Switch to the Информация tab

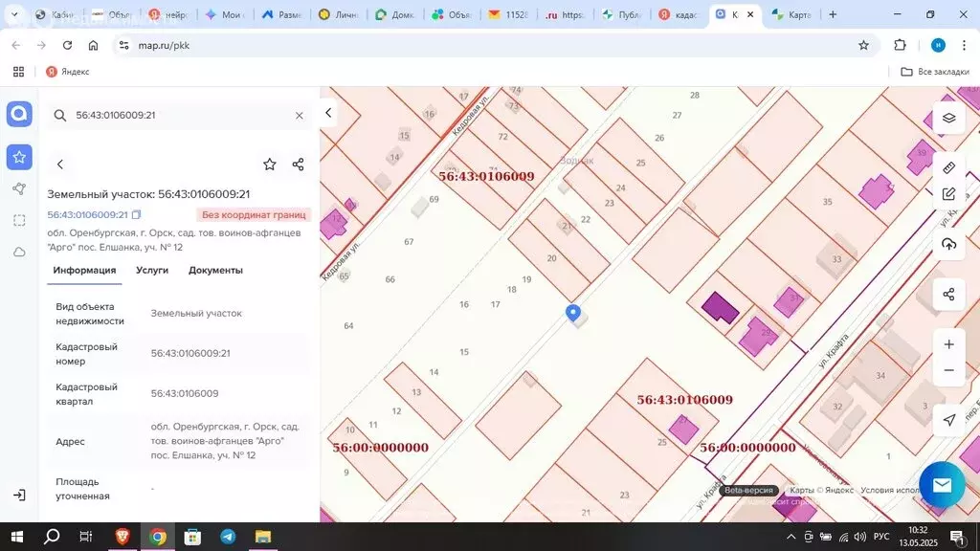click(84, 271)
